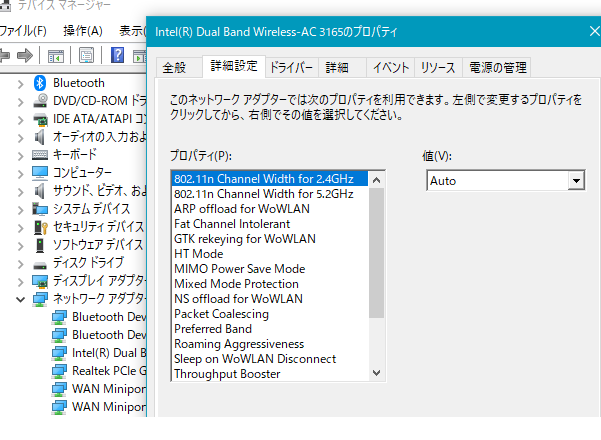Expand the コンピューター tree node

tap(21, 174)
